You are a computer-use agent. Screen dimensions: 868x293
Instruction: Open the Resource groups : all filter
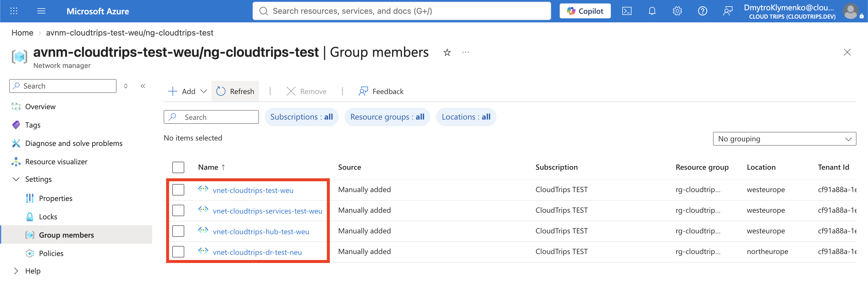point(387,117)
